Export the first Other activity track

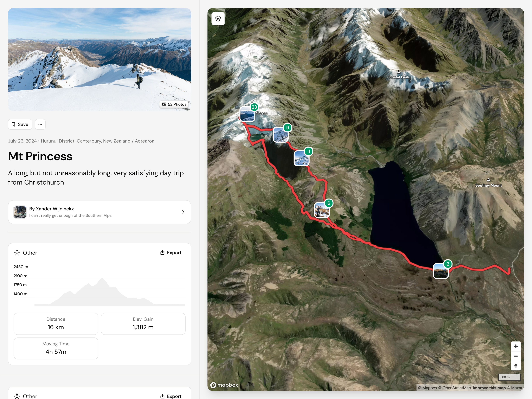click(171, 252)
